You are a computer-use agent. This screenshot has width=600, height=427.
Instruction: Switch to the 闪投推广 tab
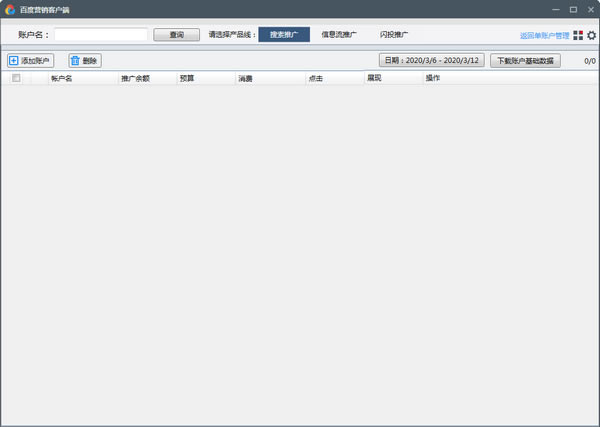point(393,35)
